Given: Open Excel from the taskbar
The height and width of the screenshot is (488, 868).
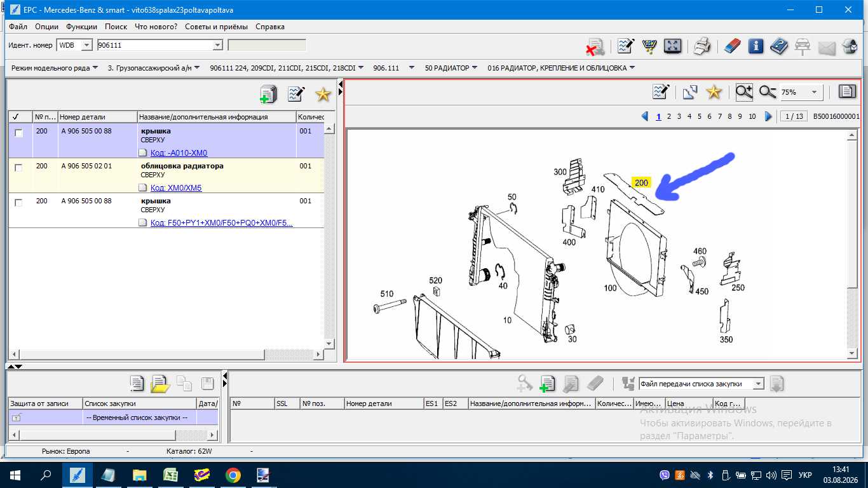Looking at the screenshot, I should click(171, 475).
